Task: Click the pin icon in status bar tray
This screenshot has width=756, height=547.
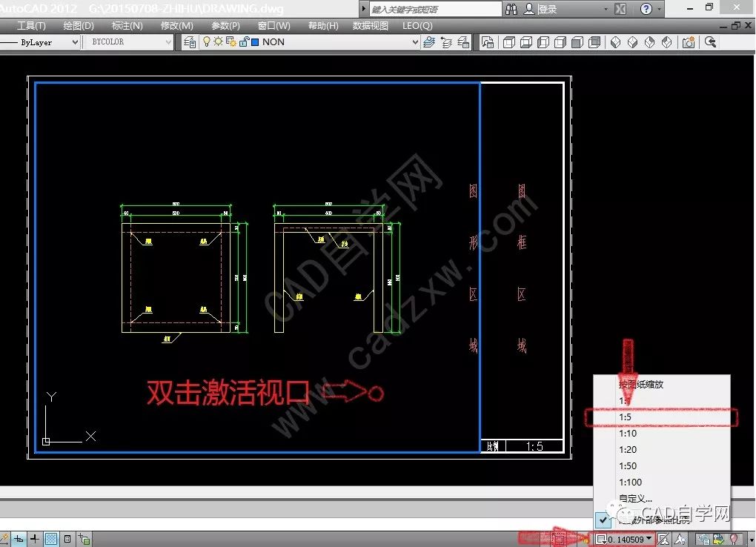Action: pyautogui.click(x=735, y=540)
